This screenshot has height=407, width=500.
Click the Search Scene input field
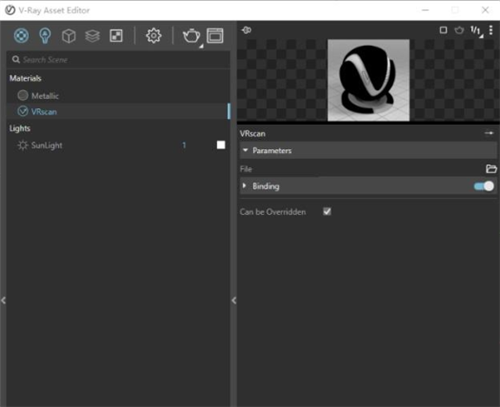point(118,60)
